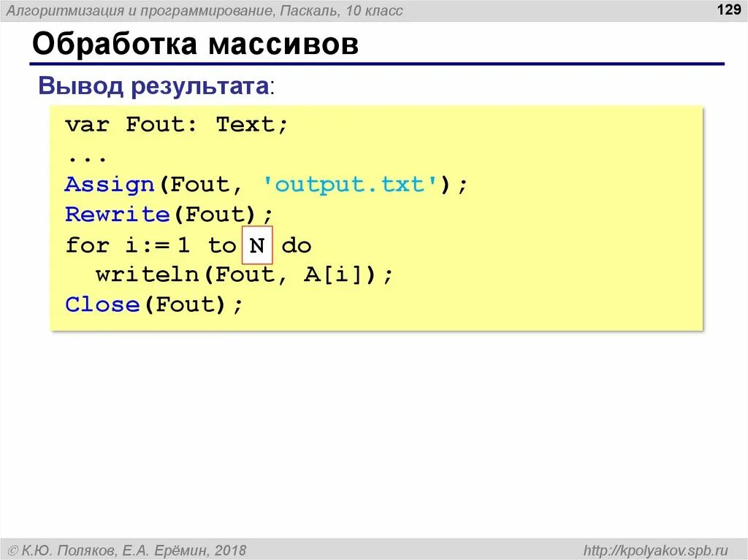Viewport: 748px width, 560px height.
Task: Select the 'for i:=1 to' text
Action: 151,245
